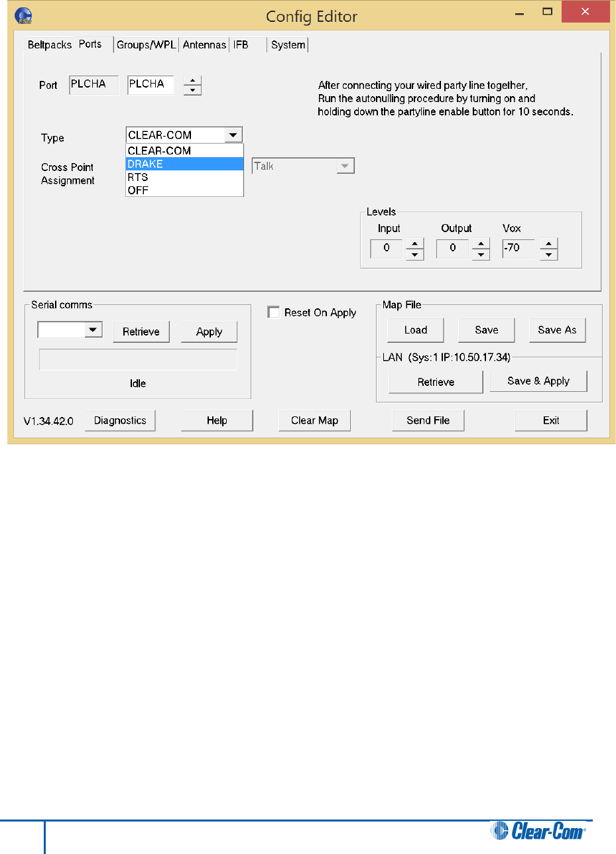Decrease the Output level down arrow

coord(481,255)
